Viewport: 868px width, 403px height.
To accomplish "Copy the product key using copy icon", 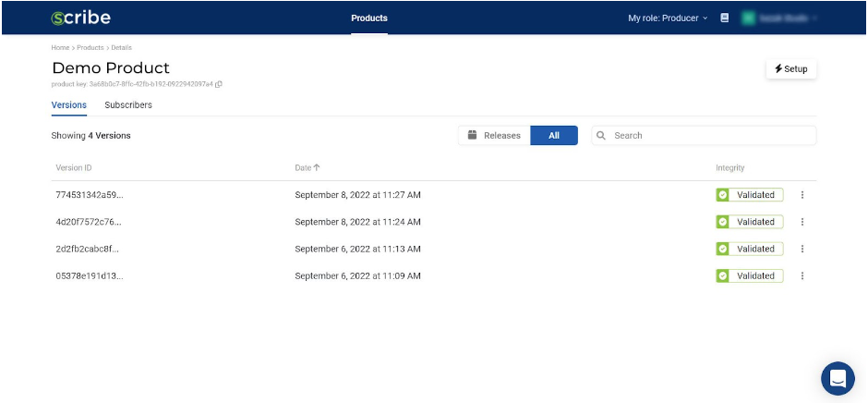I will (219, 84).
